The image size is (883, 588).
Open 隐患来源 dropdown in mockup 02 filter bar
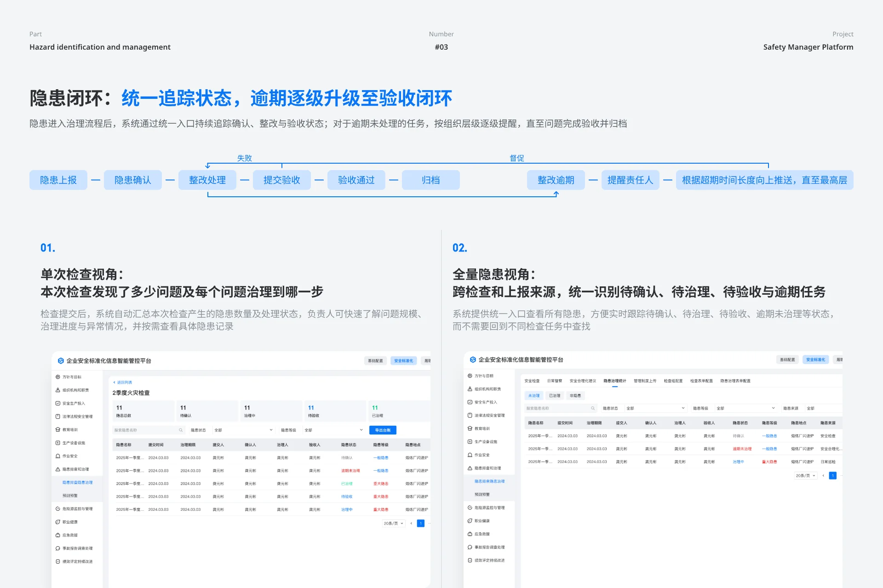tap(824, 408)
